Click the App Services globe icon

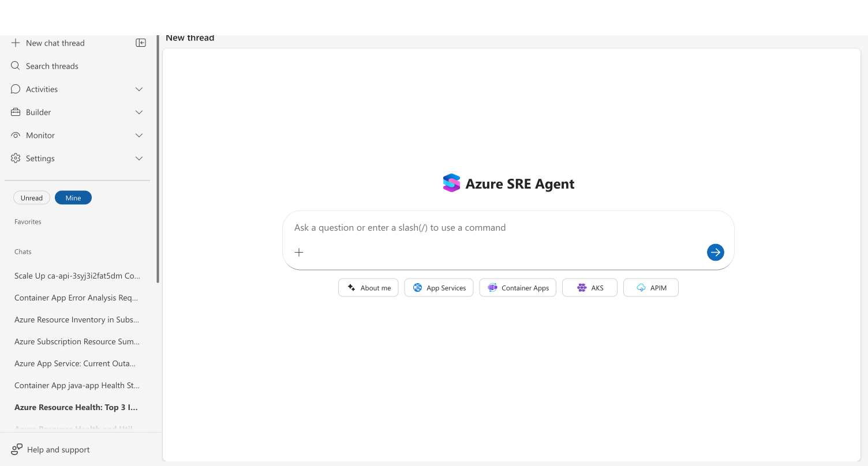coord(418,287)
